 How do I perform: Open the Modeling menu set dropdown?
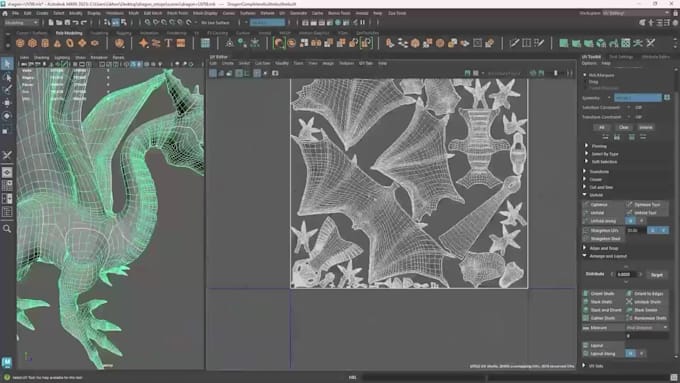pyautogui.click(x=21, y=23)
